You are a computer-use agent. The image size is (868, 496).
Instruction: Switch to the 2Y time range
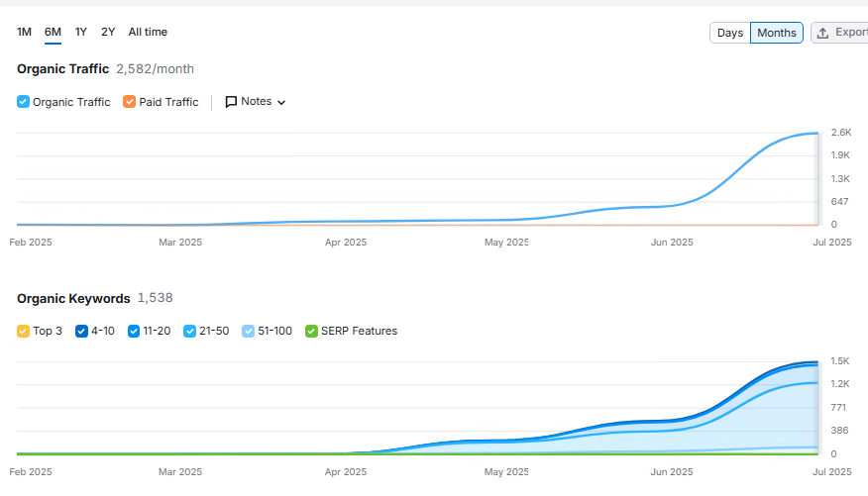[108, 32]
